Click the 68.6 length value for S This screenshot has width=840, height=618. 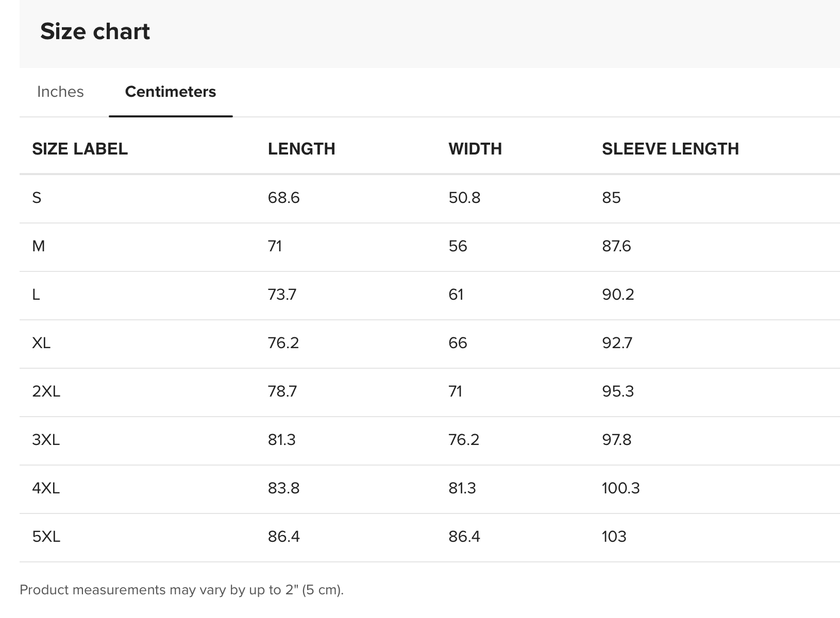point(284,198)
